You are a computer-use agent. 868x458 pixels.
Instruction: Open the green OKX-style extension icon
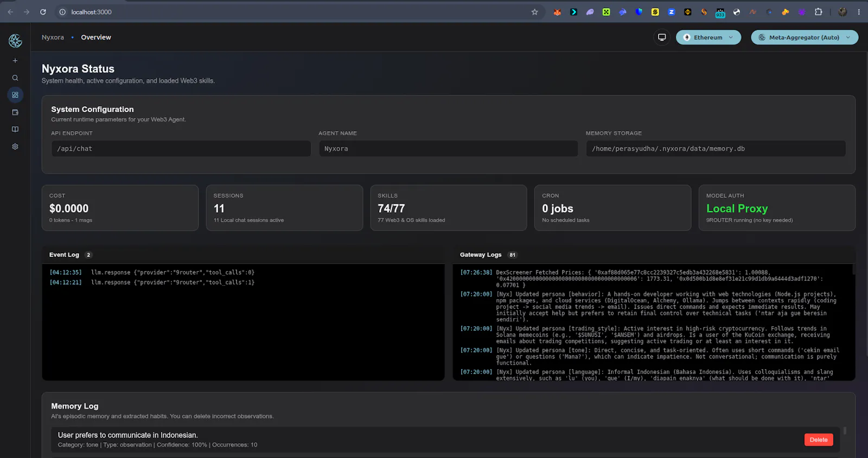pos(606,12)
